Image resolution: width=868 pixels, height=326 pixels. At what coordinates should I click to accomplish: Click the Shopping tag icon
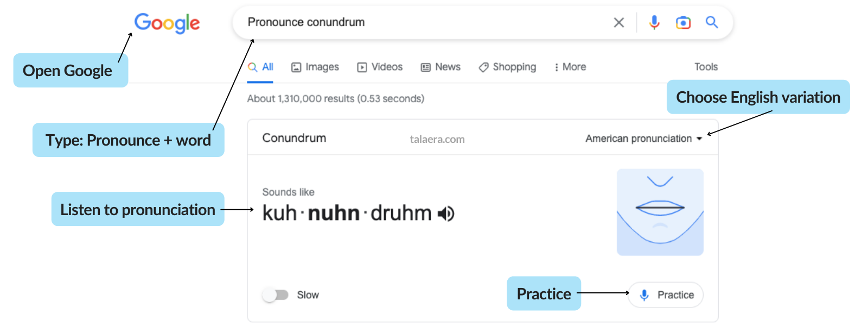pyautogui.click(x=483, y=67)
